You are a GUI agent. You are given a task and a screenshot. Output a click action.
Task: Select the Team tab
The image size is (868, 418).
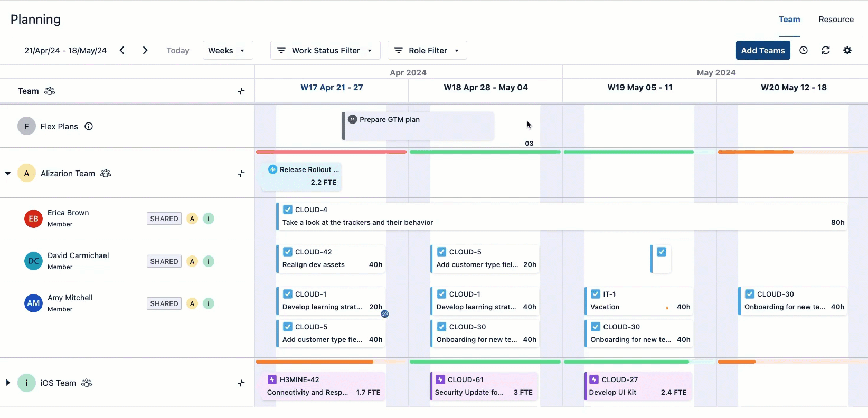[789, 20]
